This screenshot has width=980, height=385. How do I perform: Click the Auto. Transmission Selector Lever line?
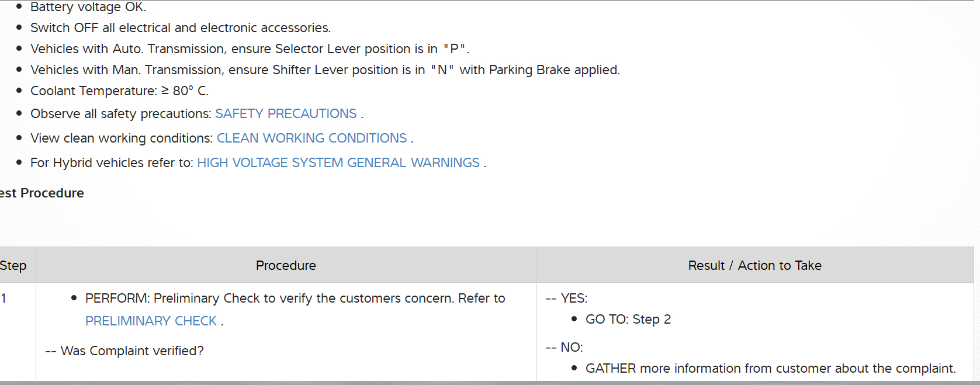(x=250, y=48)
